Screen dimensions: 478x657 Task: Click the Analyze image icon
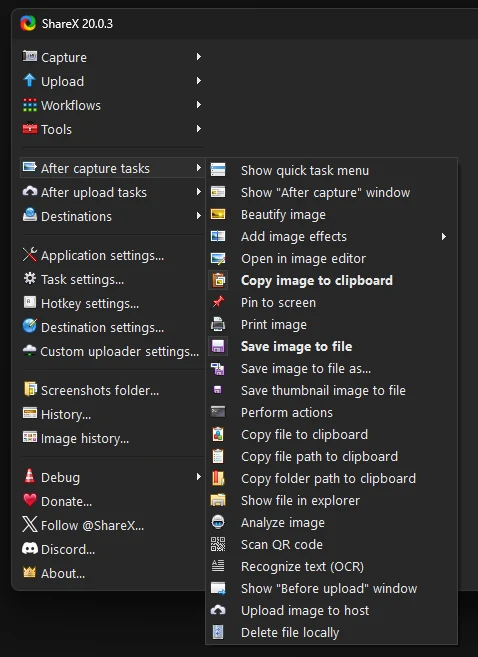218,522
